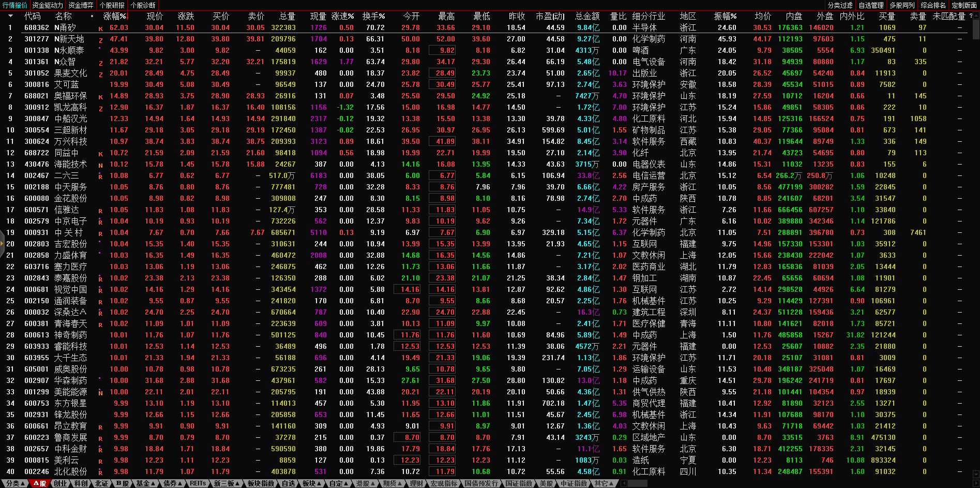Viewport: 980px width, 488px height.
Task: Click the R marker beside 二六三
Action: tap(100, 177)
